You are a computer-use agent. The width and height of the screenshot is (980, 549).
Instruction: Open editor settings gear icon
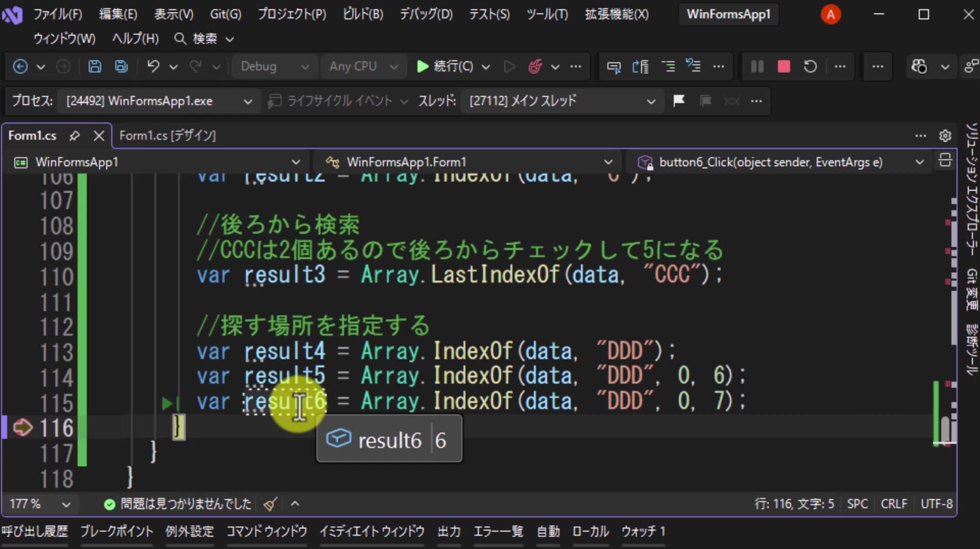point(945,136)
